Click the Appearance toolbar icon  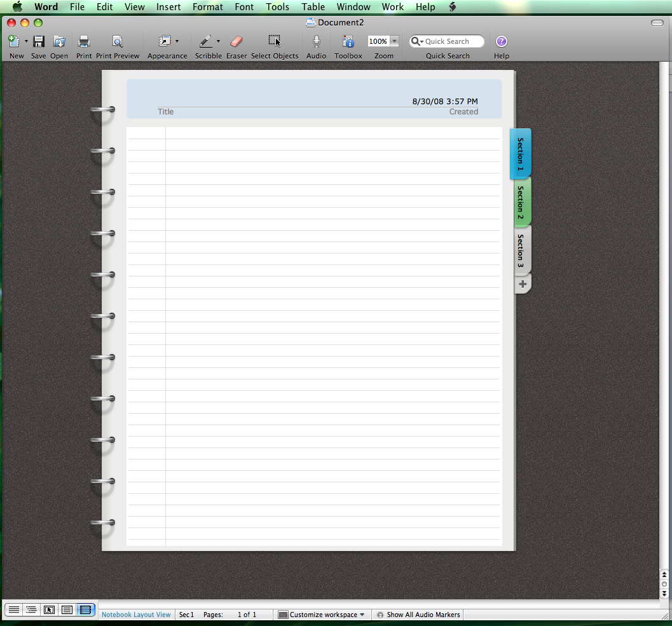(x=165, y=41)
